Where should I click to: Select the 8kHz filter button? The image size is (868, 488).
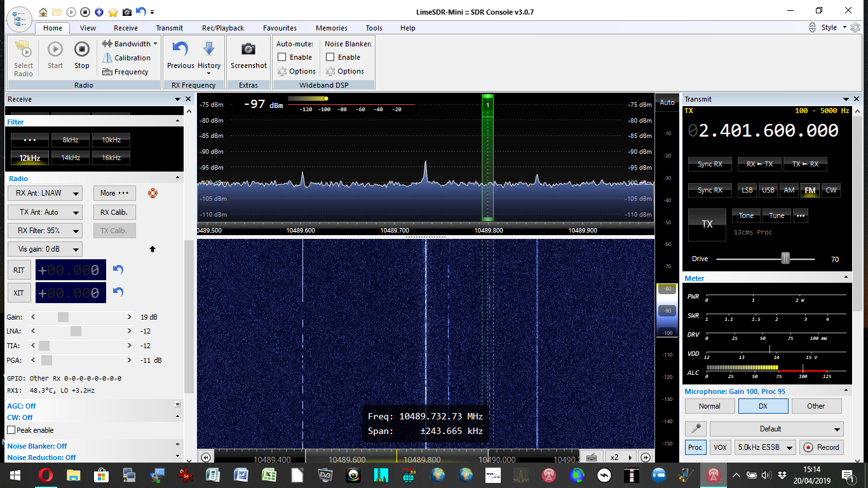click(71, 140)
